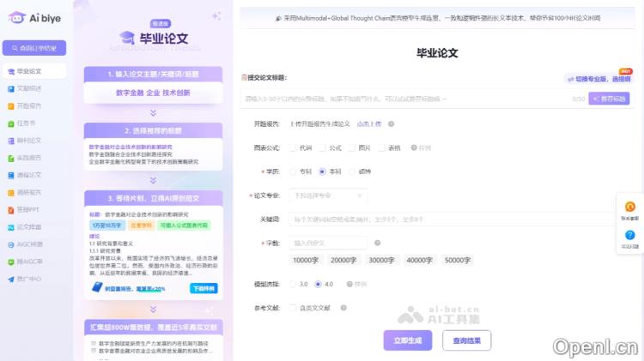Open 开题报告 from the sidebar icon
Viewport: 644px width, 361px height.
pyautogui.click(x=10, y=105)
